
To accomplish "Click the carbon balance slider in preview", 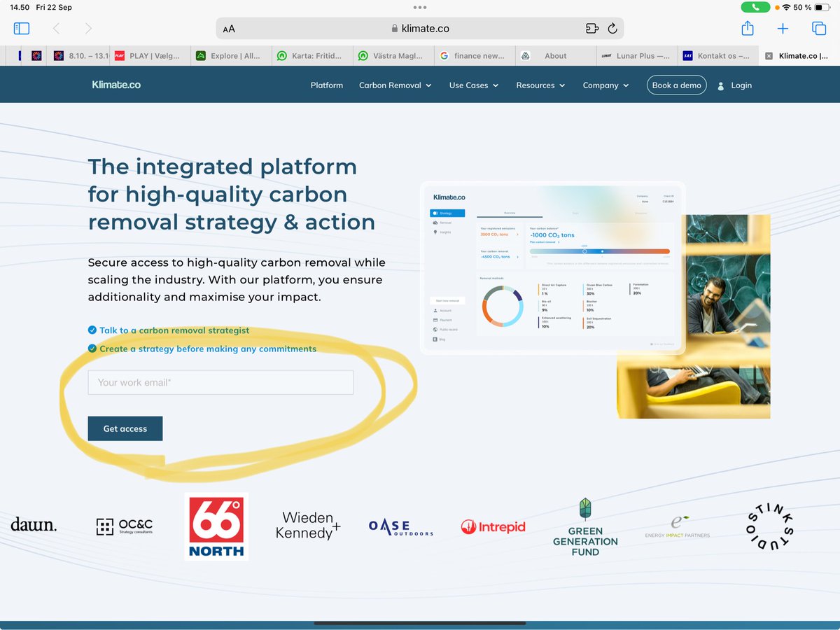I will coord(599,251).
